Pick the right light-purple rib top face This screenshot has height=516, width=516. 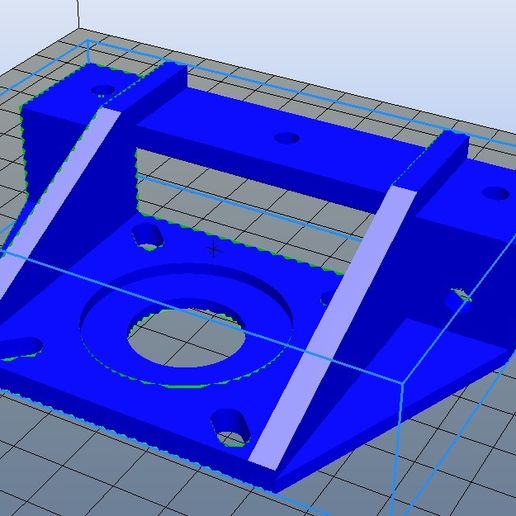(x=333, y=328)
